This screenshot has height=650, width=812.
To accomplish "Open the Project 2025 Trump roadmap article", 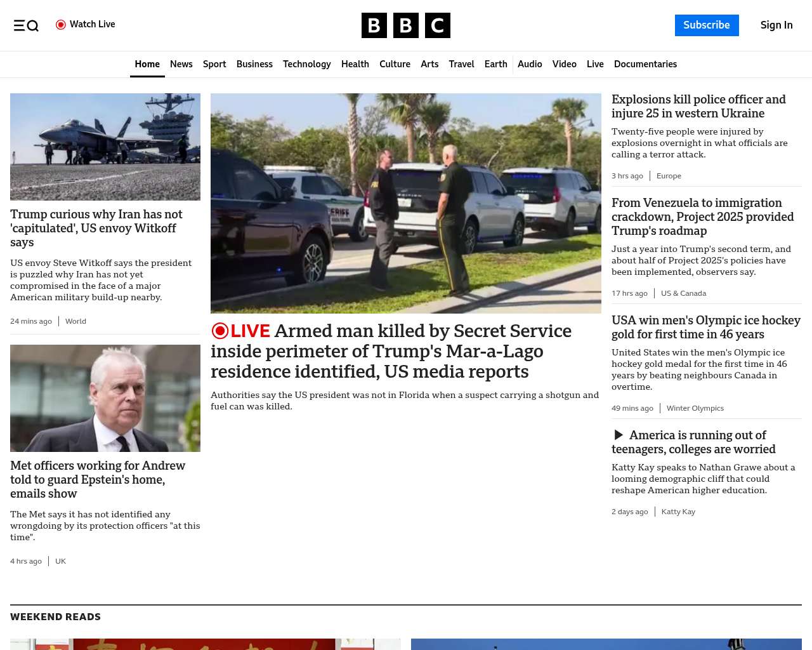I will click(702, 217).
